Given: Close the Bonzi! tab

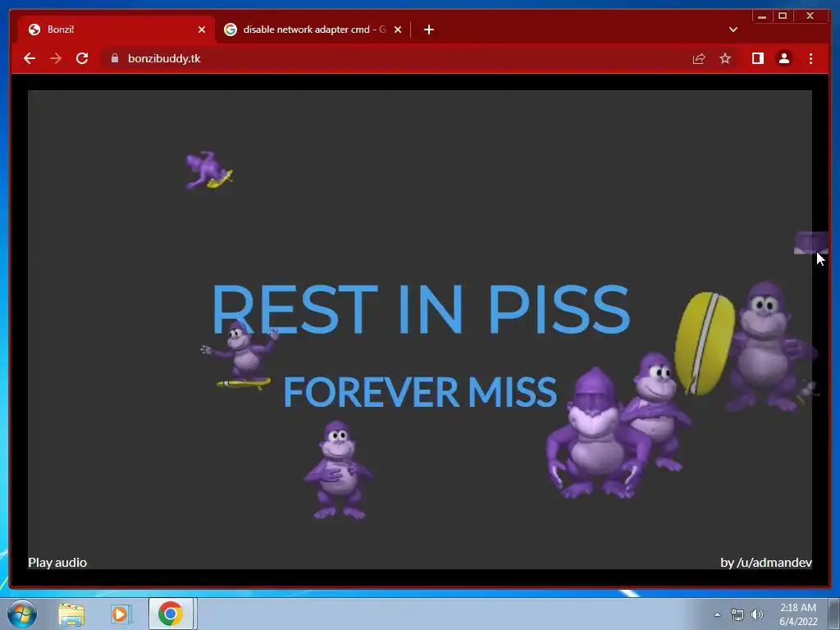Looking at the screenshot, I should (x=202, y=30).
